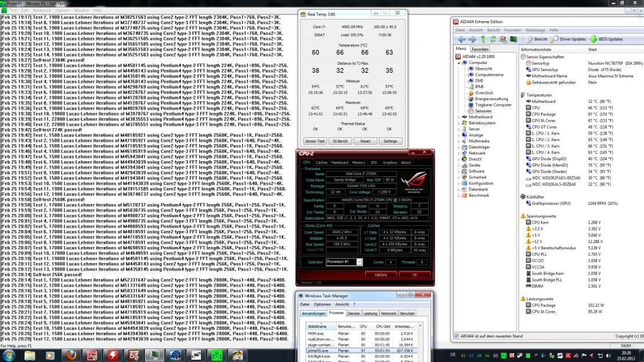Open Optionen menu in Task Manager
The image size is (644, 362).
click(x=322, y=305)
